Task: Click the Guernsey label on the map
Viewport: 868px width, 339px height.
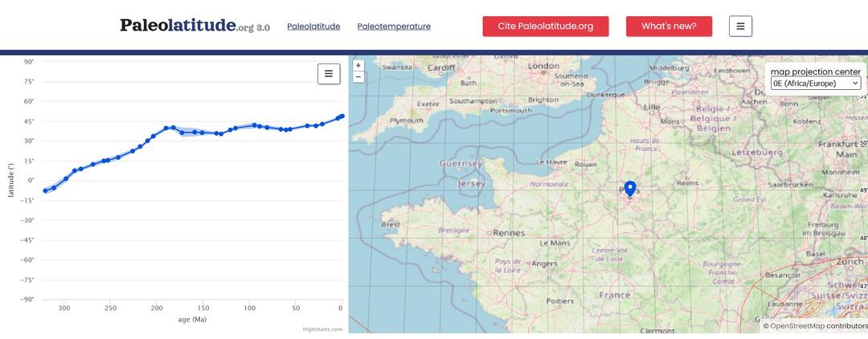Action: (x=461, y=164)
